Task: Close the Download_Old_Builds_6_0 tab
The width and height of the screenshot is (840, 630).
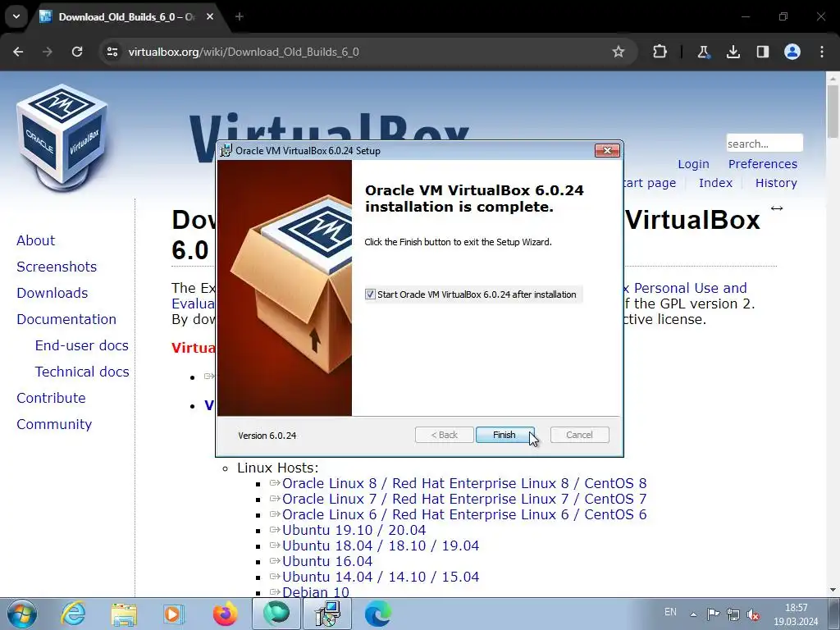Action: pos(210,16)
